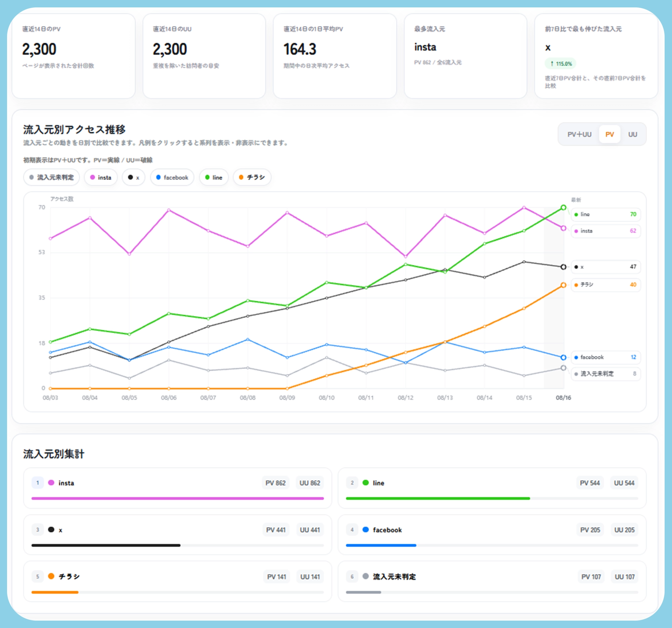Click the green dot beside line in 集計
The image size is (672, 628).
366,482
